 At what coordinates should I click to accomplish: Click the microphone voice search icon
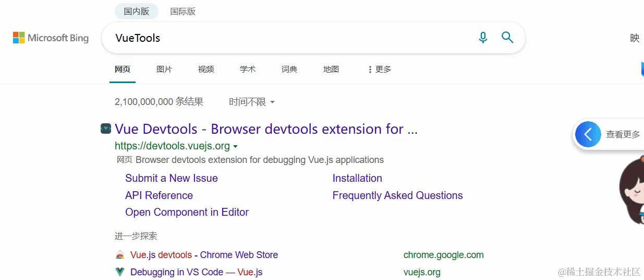point(483,38)
